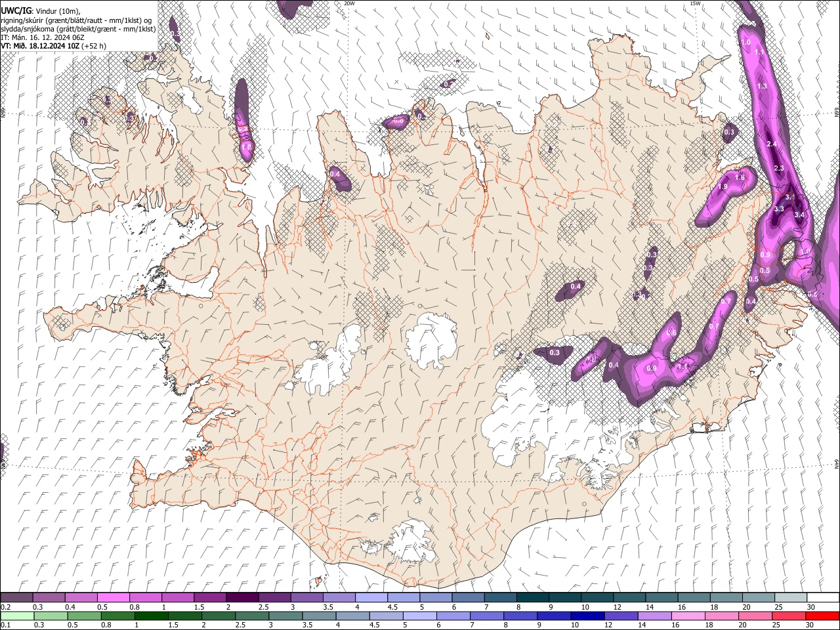Pick the palest green rain-scale swatch labeled 0.1
This screenshot has height=630, width=840.
pyautogui.click(x=17, y=616)
